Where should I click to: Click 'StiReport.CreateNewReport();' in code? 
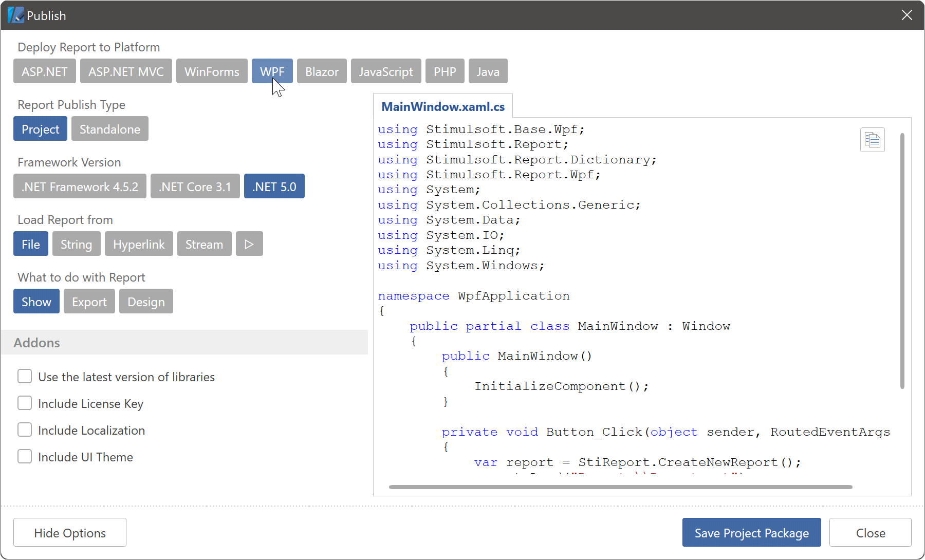(x=690, y=462)
